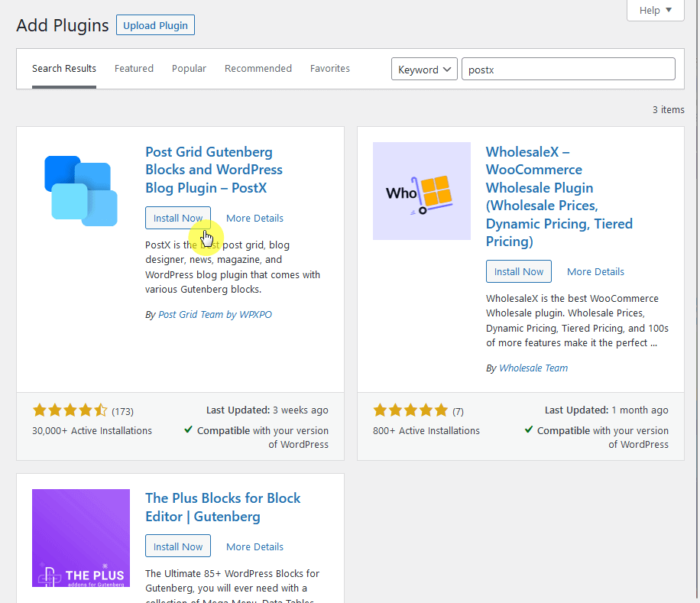The height and width of the screenshot is (603, 700).
Task: Open the WholesaleX WooCommerce Wholesale Plugin title
Action: click(559, 196)
